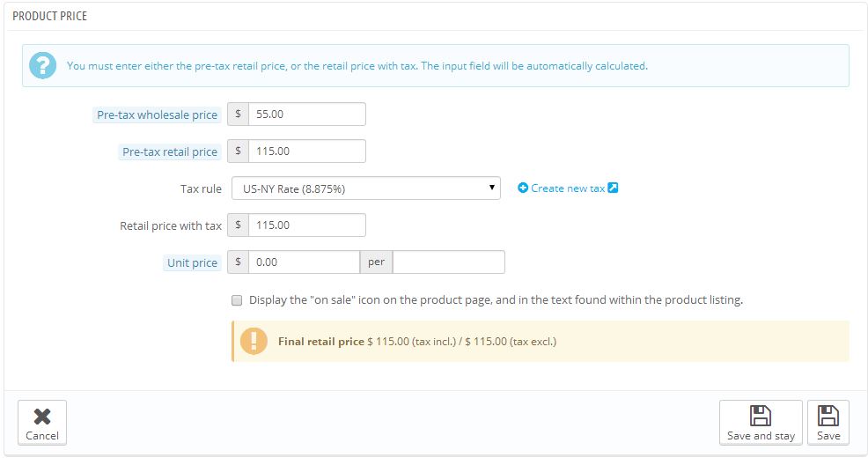Click the unit field after "per"
The image size is (868, 465).
coord(449,262)
